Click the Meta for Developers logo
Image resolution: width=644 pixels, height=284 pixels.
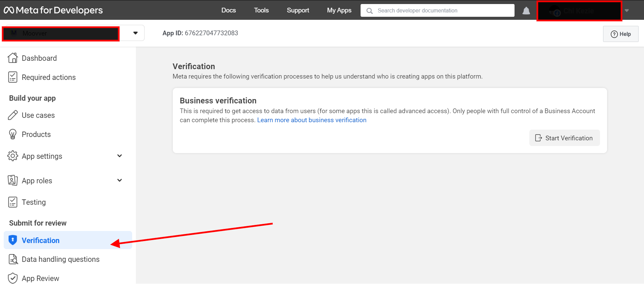tap(53, 10)
